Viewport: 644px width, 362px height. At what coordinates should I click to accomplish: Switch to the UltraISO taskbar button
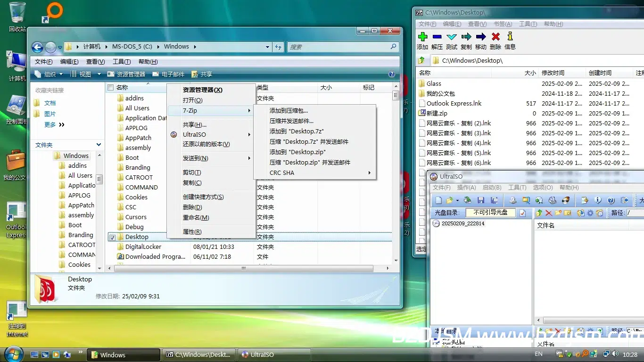pyautogui.click(x=275, y=354)
